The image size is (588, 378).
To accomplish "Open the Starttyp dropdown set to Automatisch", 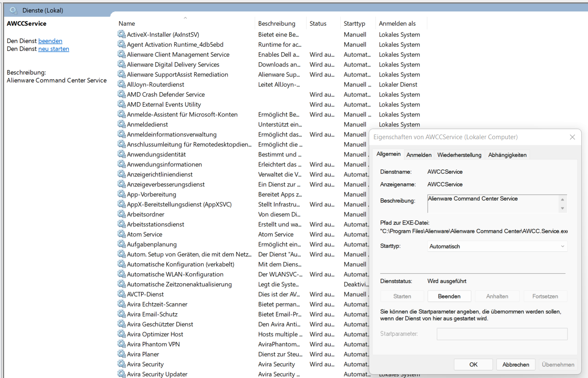I will pyautogui.click(x=497, y=246).
